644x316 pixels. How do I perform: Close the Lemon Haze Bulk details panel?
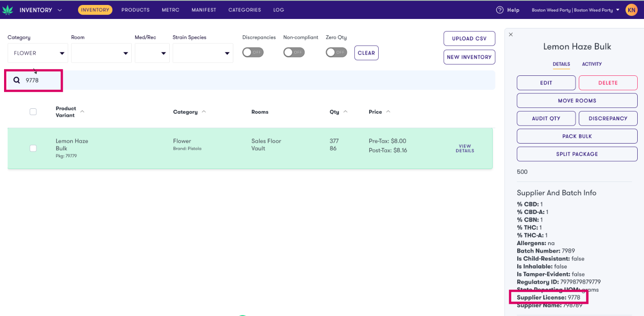511,34
